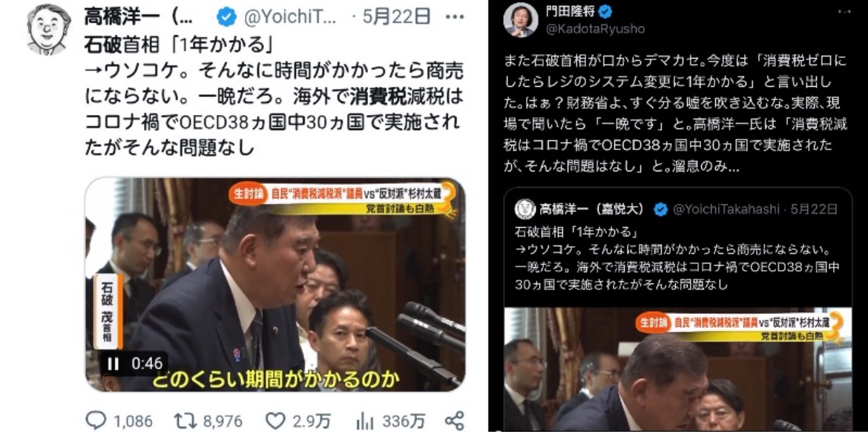Click the 石破首相 video in left tweet
The width and height of the screenshot is (868, 440).
[x=274, y=284]
